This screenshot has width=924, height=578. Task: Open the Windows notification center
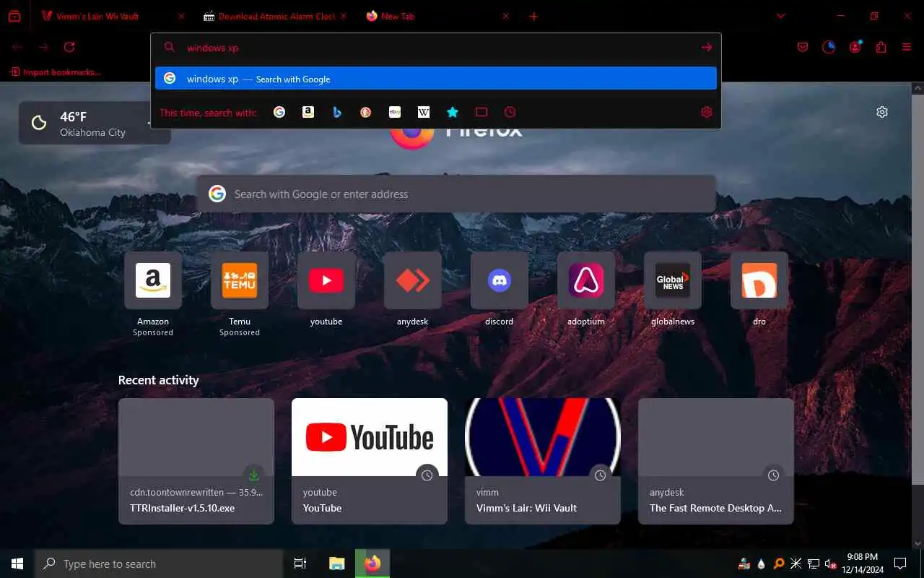pyautogui.click(x=900, y=564)
